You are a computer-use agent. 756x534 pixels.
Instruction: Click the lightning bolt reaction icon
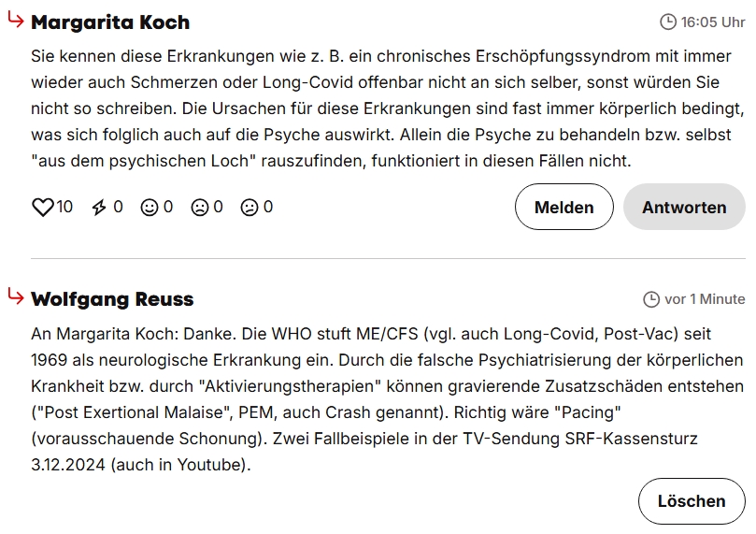(x=99, y=208)
